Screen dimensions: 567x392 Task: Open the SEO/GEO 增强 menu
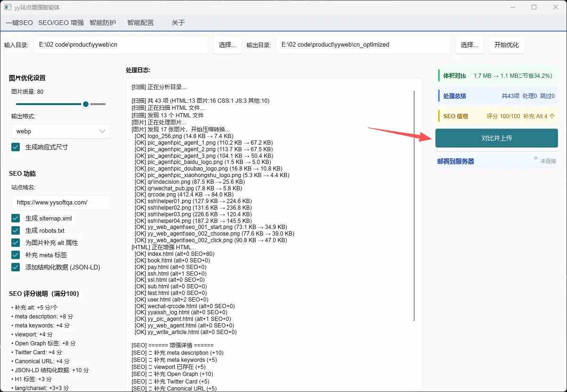pyautogui.click(x=61, y=23)
